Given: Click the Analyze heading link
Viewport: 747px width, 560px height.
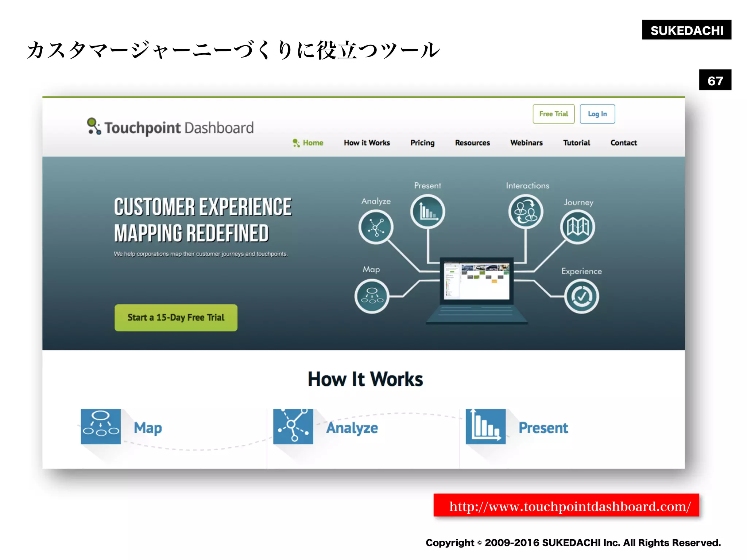Looking at the screenshot, I should pos(352,428).
